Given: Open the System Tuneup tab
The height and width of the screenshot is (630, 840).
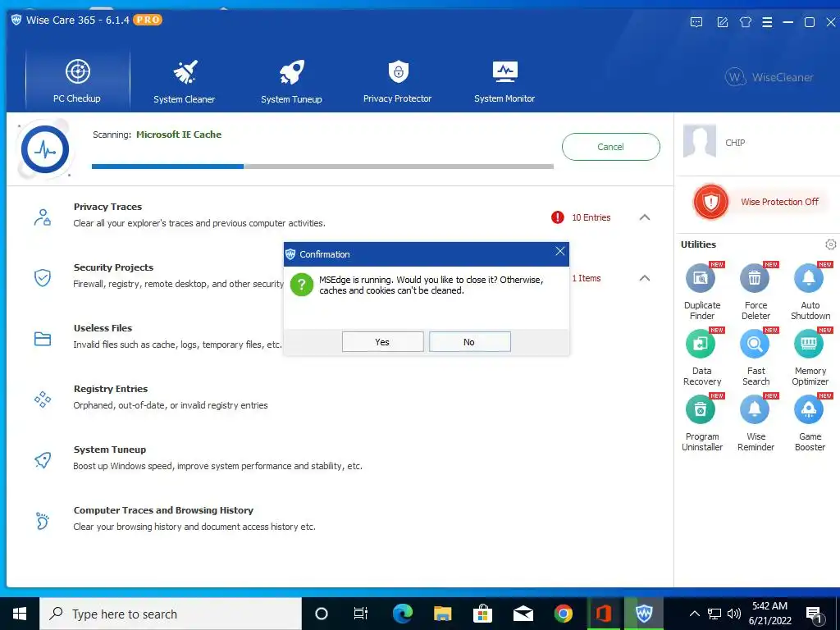Looking at the screenshot, I should 291,80.
